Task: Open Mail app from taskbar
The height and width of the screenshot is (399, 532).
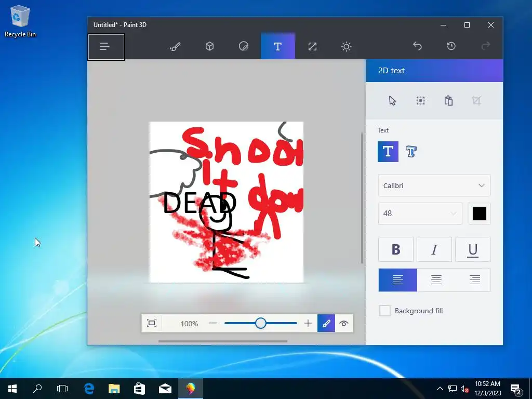Action: point(165,389)
